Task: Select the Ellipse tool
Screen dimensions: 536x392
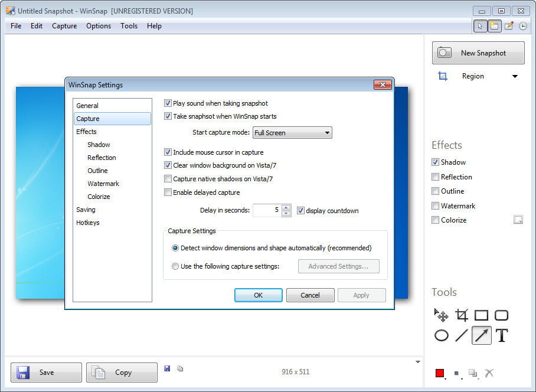Action: point(442,335)
